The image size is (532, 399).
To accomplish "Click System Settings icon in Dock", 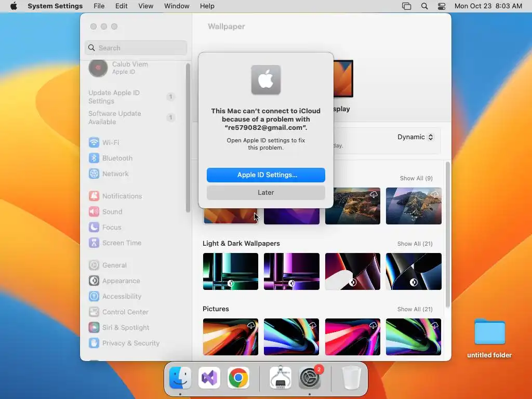I will 310,378.
